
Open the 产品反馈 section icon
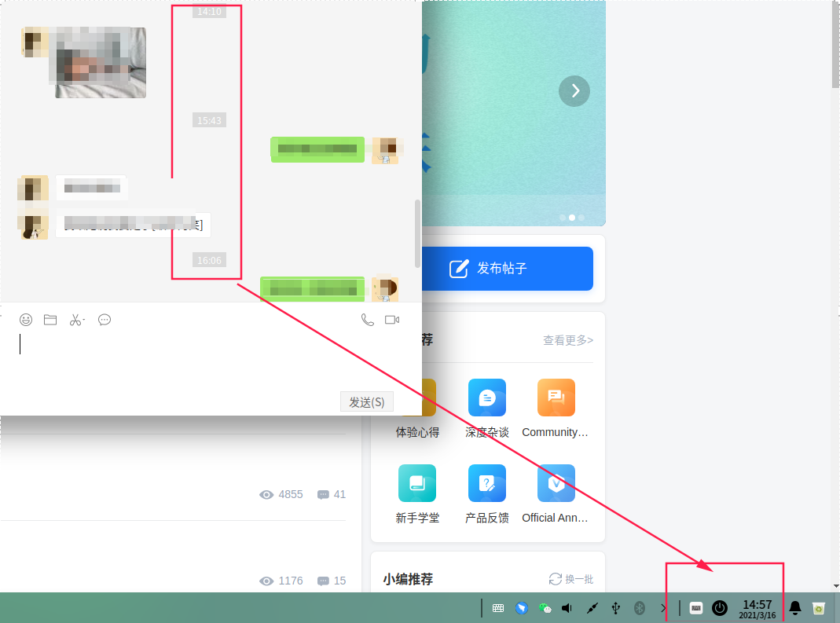pyautogui.click(x=487, y=483)
